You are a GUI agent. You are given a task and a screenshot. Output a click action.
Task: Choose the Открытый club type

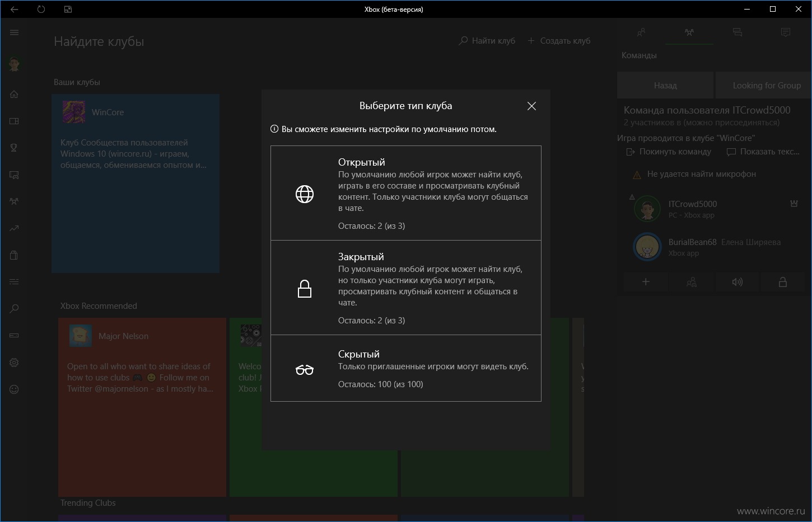406,193
